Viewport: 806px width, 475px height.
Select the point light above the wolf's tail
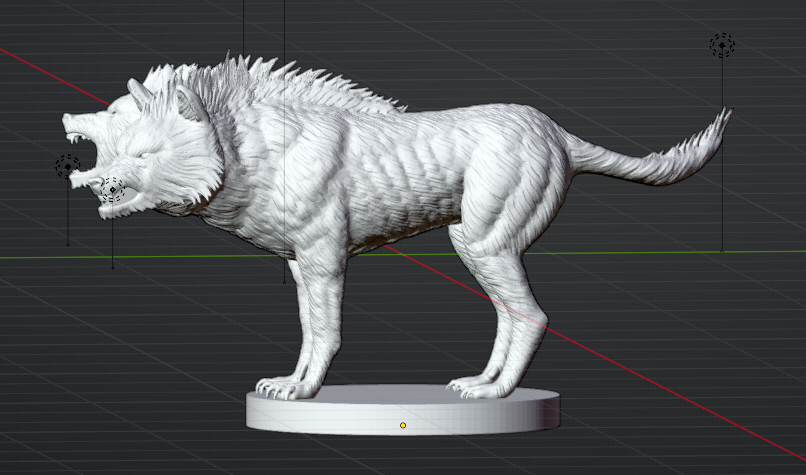pos(722,45)
